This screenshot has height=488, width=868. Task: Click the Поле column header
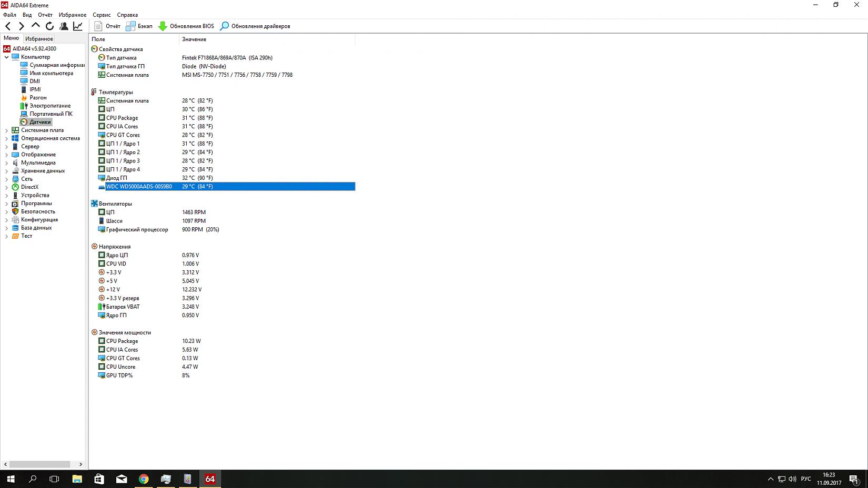point(134,39)
